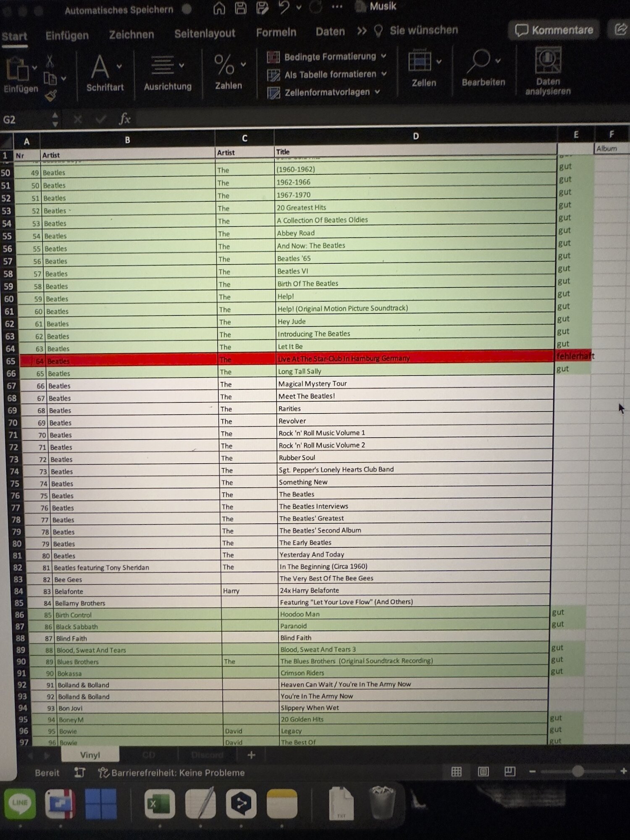
Task: Click the cell 'Abbey Road'
Action: coord(414,233)
